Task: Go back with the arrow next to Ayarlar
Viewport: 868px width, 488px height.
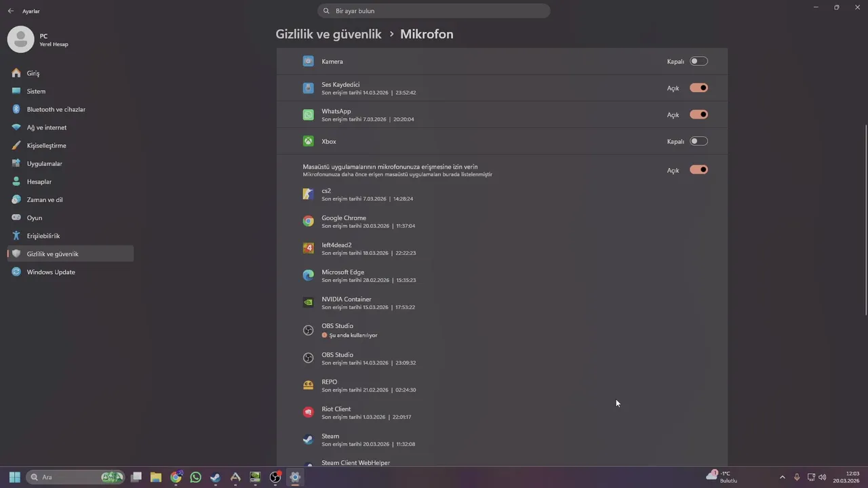Action: tap(11, 11)
